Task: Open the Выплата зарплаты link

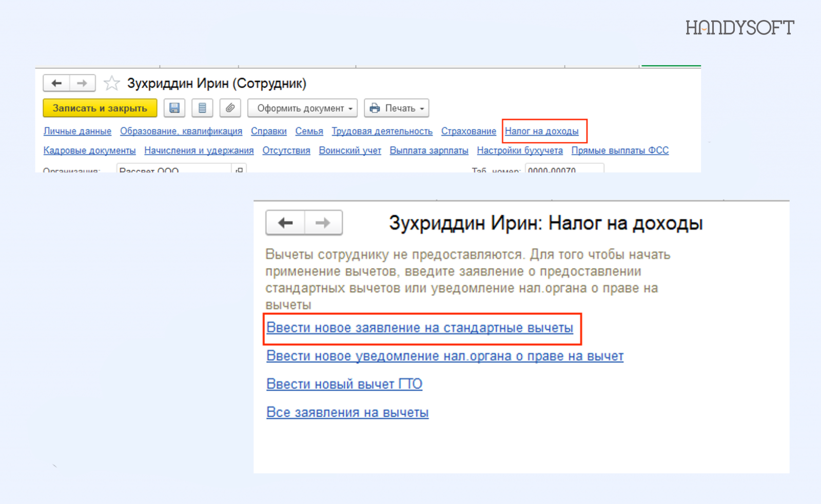Action: [x=429, y=151]
